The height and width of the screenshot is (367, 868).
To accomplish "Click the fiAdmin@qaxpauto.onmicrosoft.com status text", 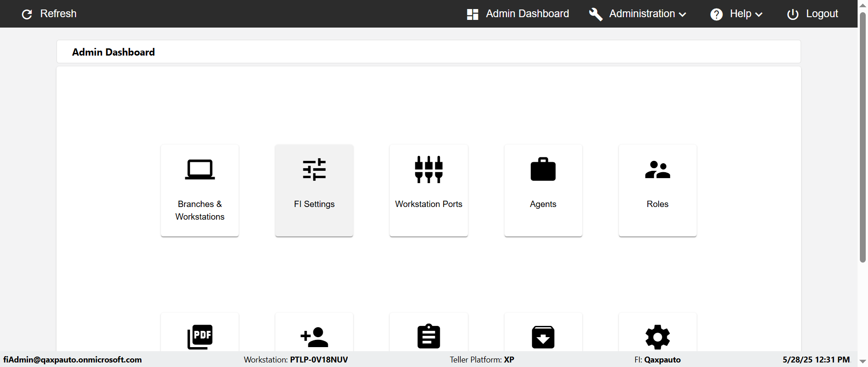I will [x=73, y=360].
